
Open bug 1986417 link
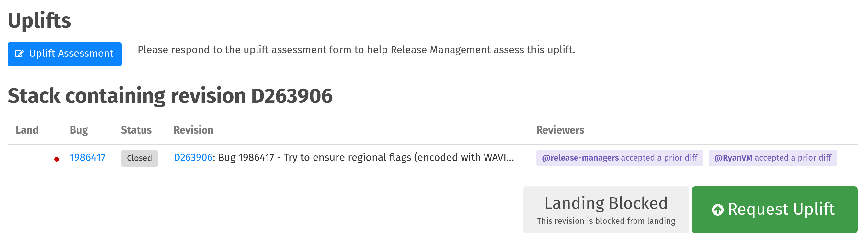87,158
